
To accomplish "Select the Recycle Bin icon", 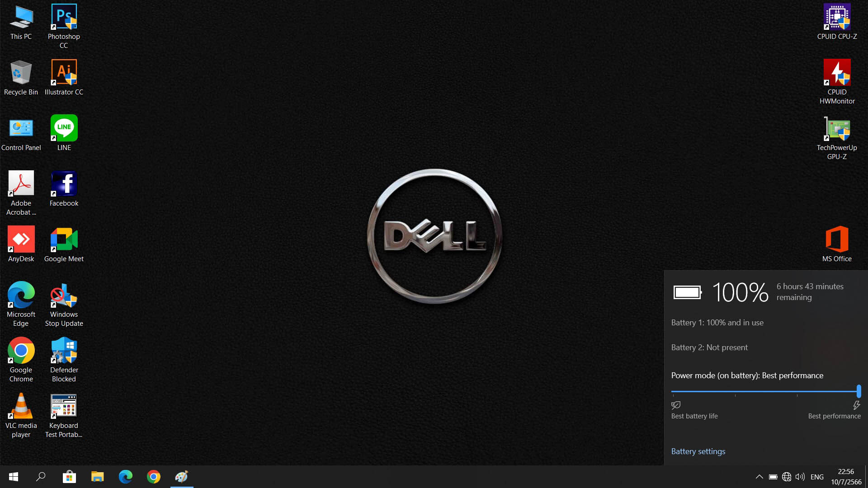I will coord(21,78).
